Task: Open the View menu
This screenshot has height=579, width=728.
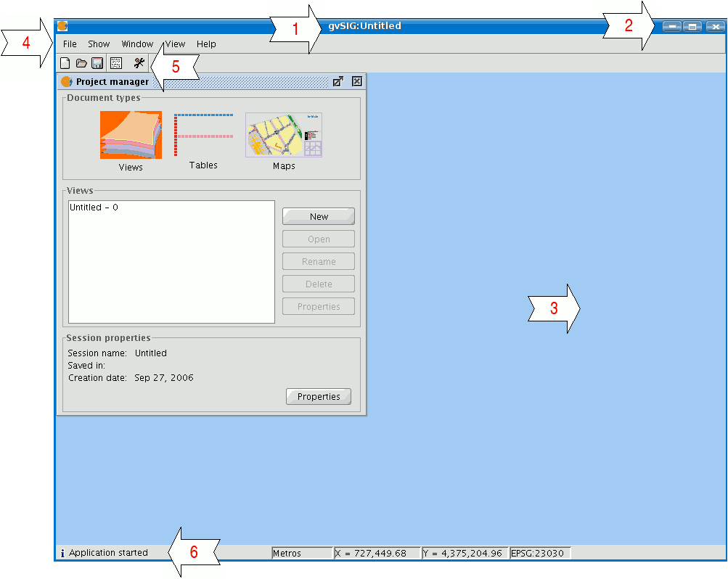Action: pos(175,44)
